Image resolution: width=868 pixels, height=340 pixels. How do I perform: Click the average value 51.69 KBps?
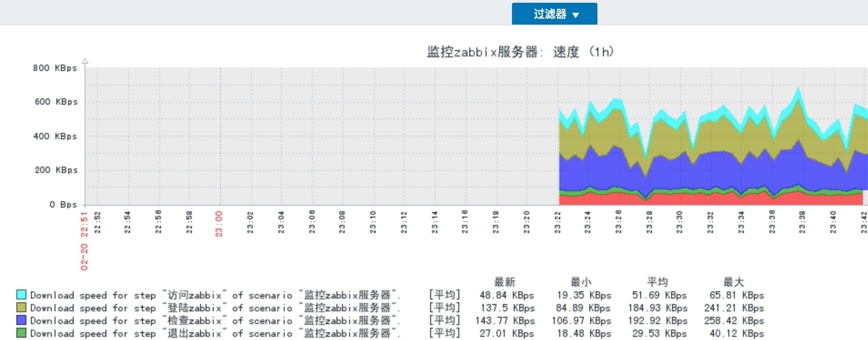tap(659, 295)
